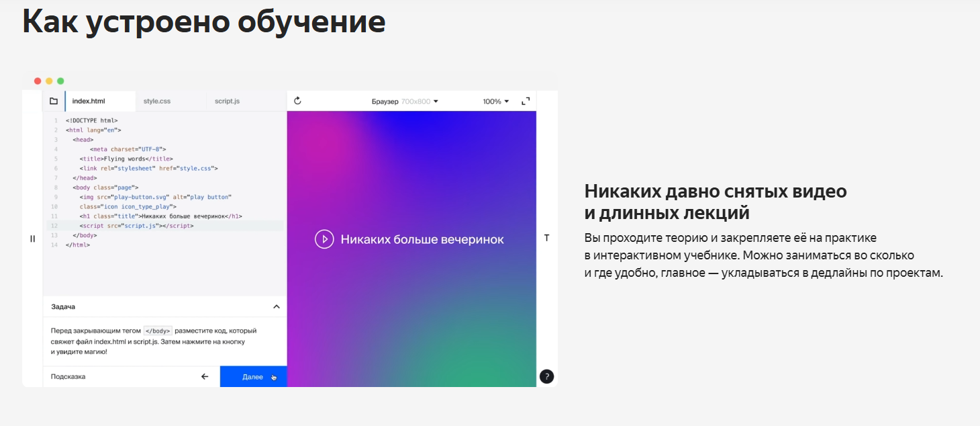
Task: Click the refresh preview icon
Action: point(298,101)
